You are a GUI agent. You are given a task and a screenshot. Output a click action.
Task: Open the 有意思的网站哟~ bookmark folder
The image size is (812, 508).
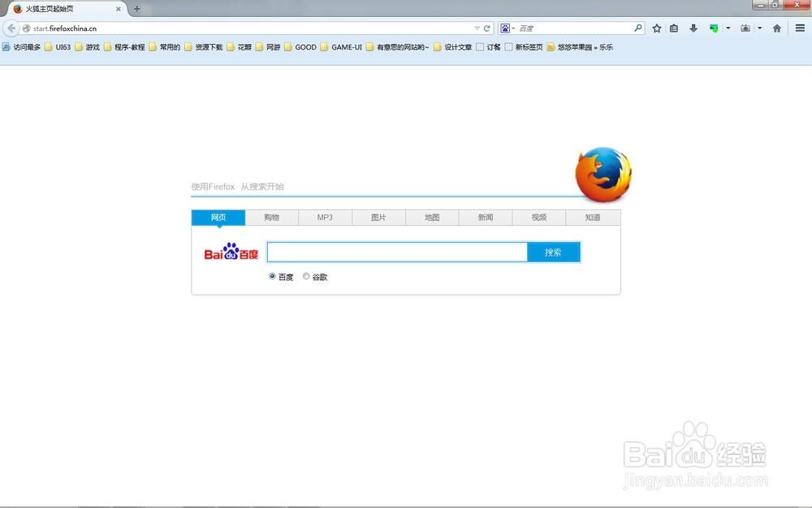click(x=397, y=47)
